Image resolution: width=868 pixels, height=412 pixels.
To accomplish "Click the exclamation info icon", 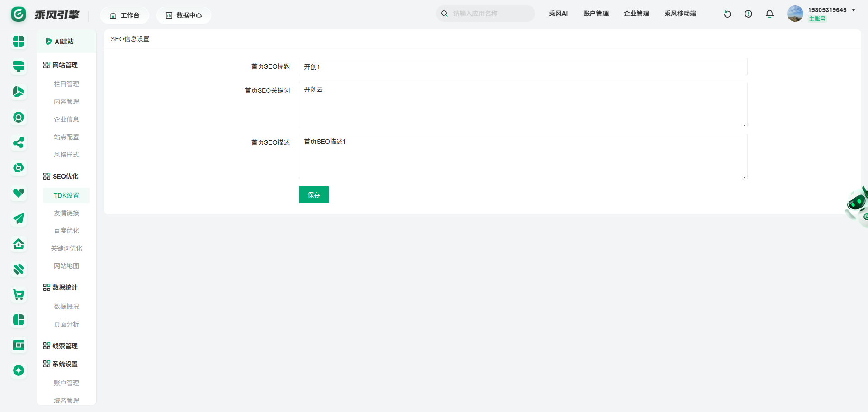I will (748, 14).
